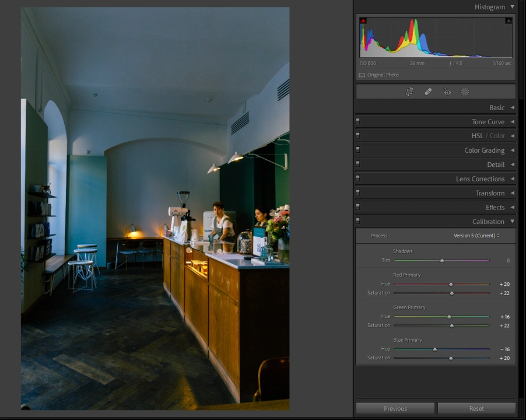Click the Green Primary Hue value +16
Viewport: 526px width, 420px height.
(x=504, y=317)
